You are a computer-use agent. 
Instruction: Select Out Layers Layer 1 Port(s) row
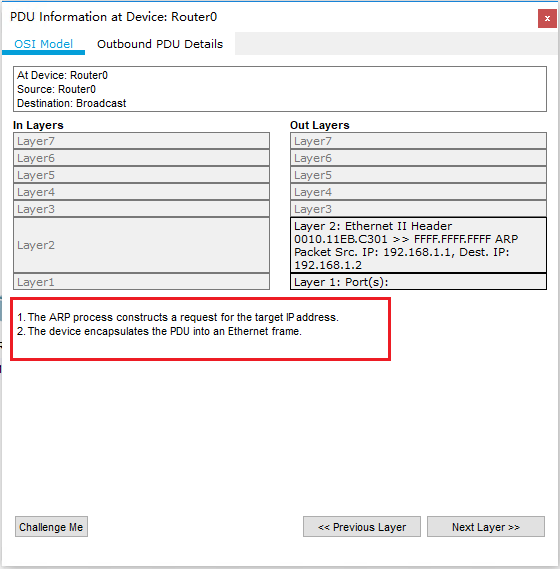[x=418, y=282]
